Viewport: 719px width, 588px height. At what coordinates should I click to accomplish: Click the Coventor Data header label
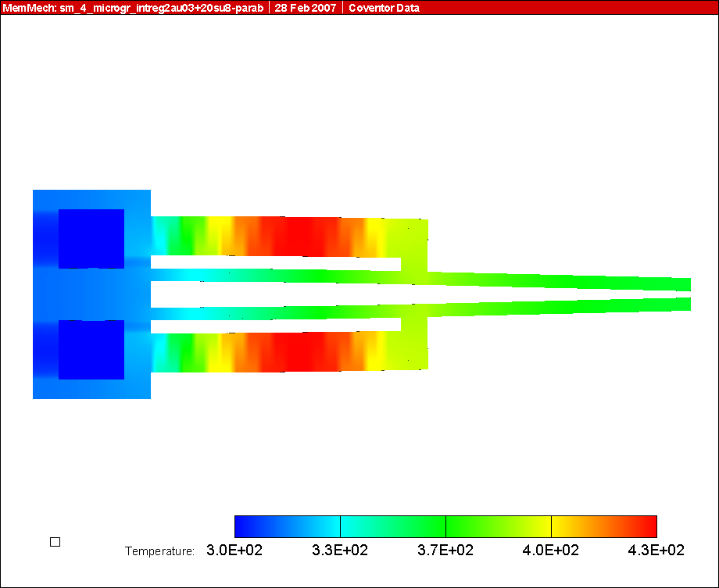coord(384,8)
